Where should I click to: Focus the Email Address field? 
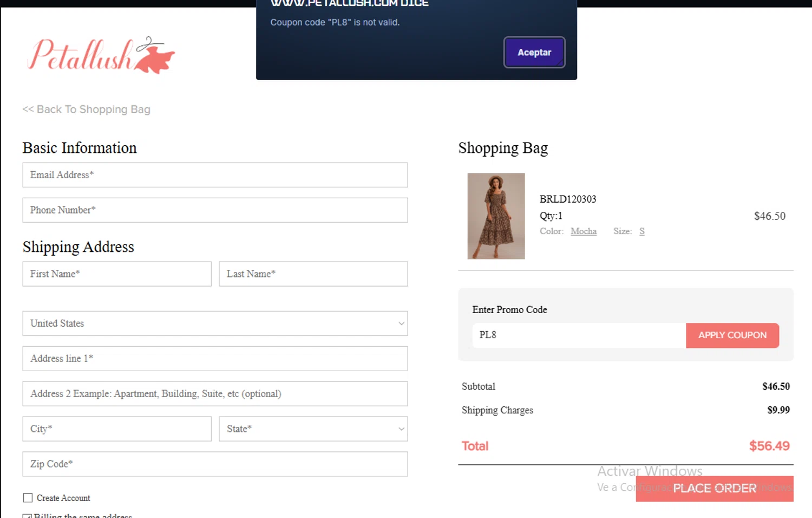tap(215, 175)
